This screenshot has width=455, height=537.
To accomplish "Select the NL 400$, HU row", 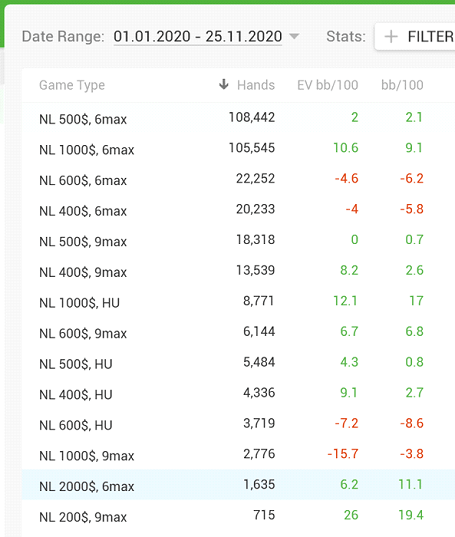I will point(238,393).
